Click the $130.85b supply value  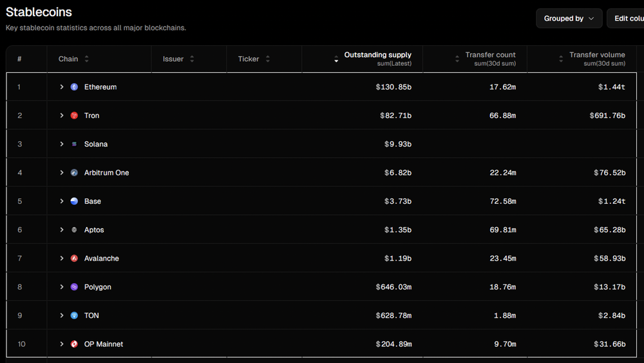[x=393, y=87]
